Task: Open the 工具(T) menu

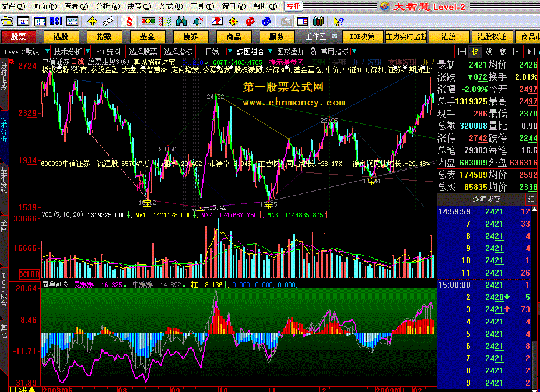Action: coord(202,6)
